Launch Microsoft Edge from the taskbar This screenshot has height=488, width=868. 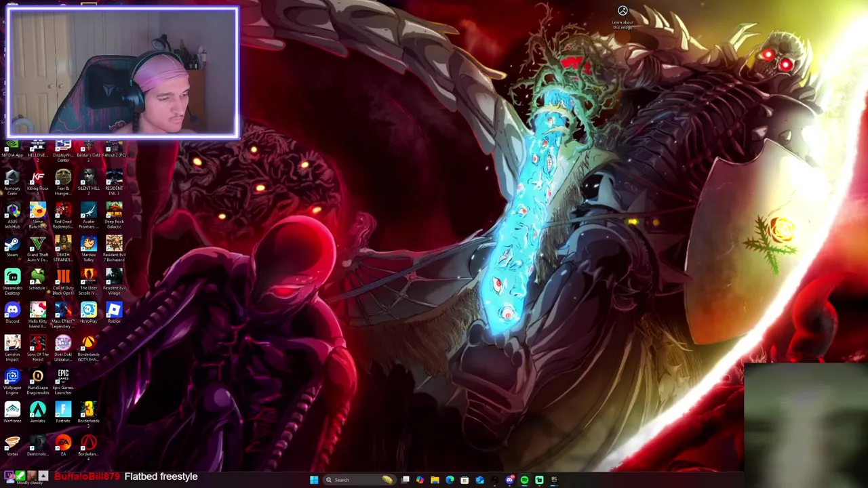point(450,480)
